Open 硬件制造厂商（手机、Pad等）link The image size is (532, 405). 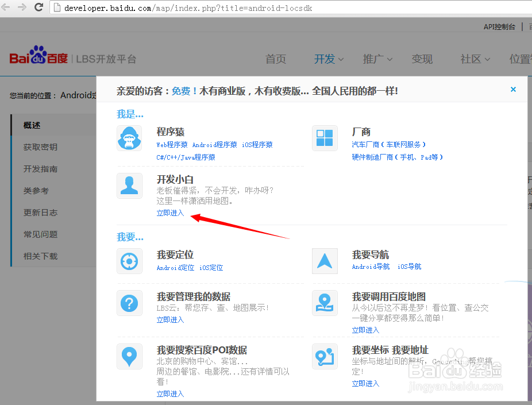tap(398, 157)
